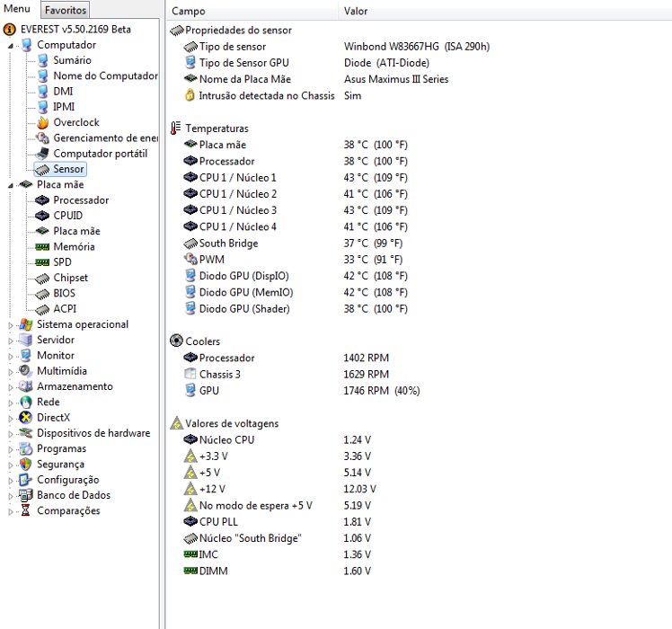Select the GPU cooler 1746 RPM value
The height and width of the screenshot is (629, 672).
382,391
